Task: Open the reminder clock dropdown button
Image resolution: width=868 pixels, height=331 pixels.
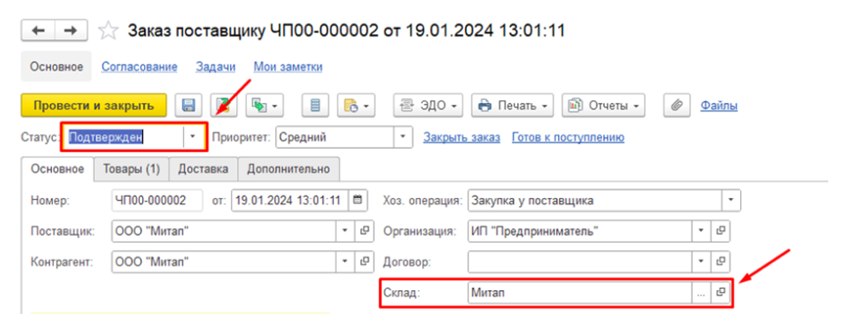Action: click(x=357, y=105)
